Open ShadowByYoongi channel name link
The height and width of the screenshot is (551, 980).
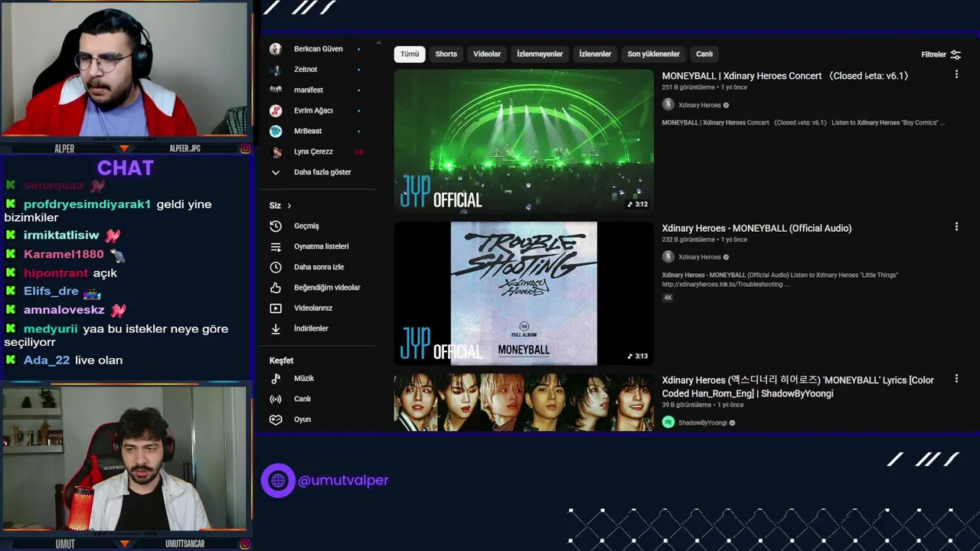click(703, 423)
